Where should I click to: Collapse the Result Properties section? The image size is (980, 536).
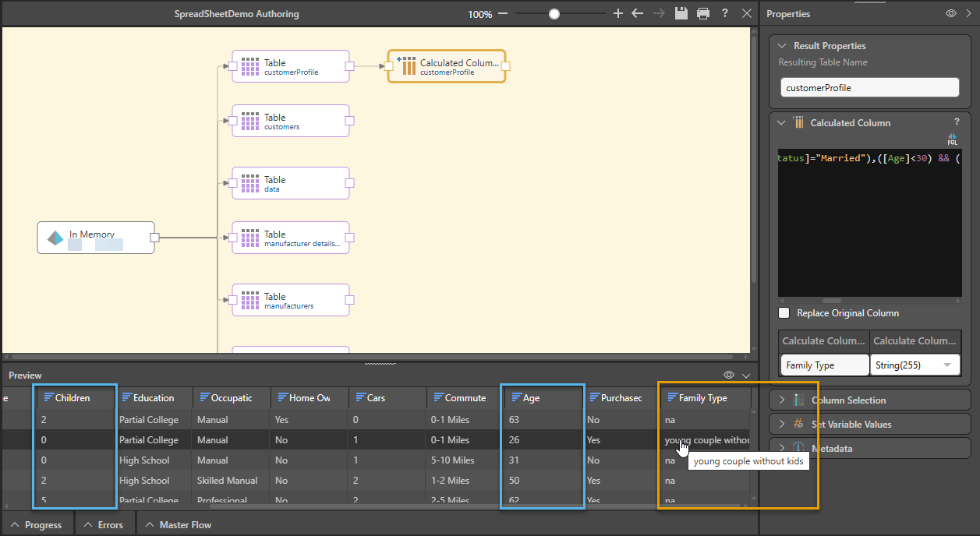[782, 46]
